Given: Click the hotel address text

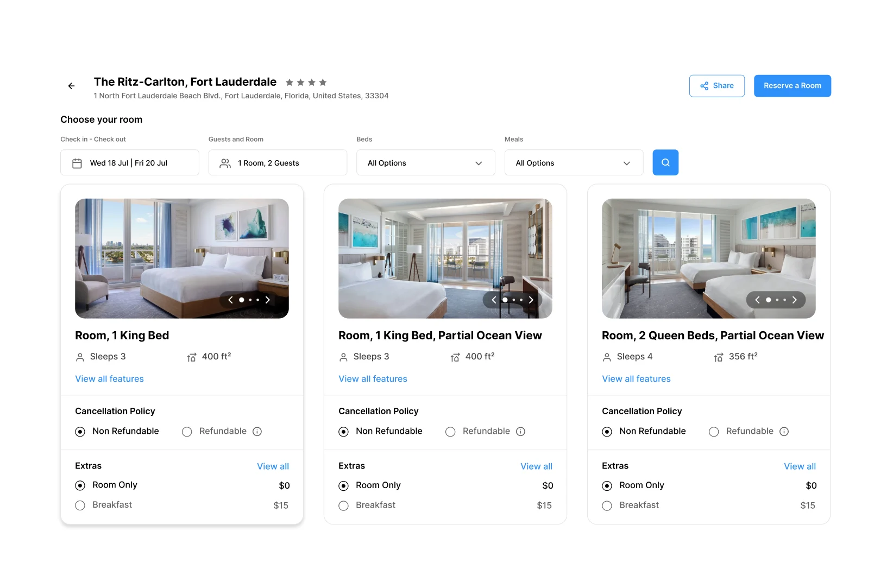Looking at the screenshot, I should pos(241,96).
